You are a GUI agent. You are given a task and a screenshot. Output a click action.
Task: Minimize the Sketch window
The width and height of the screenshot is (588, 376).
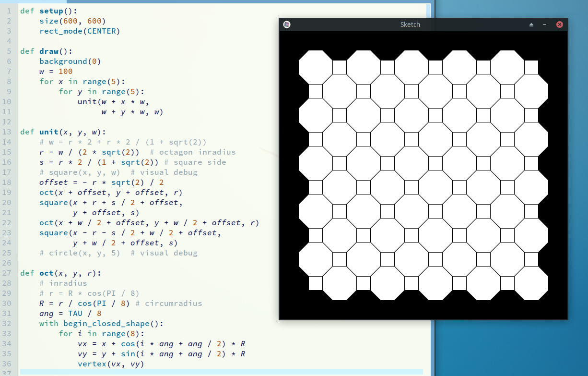544,24
